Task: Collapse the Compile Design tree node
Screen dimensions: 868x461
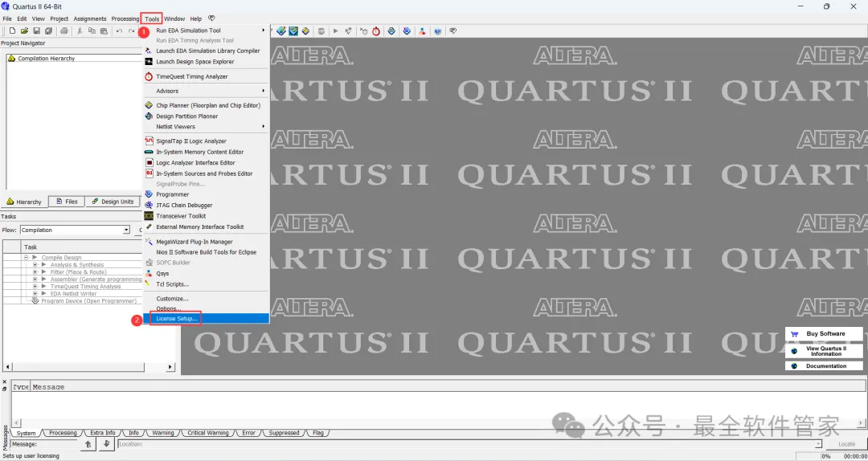Action: point(26,257)
